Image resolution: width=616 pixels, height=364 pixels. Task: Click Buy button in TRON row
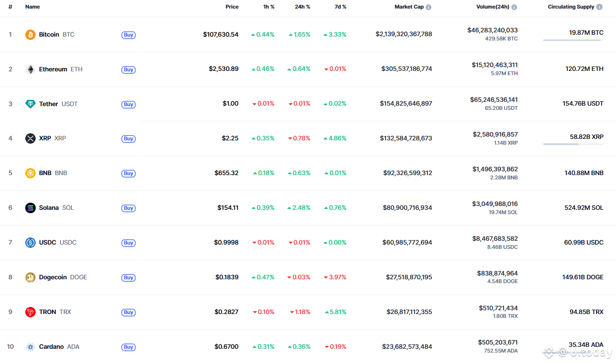pyautogui.click(x=129, y=313)
